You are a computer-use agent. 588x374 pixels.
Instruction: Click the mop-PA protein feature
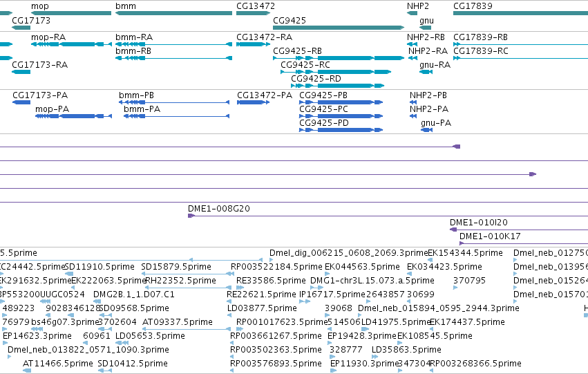pyautogui.click(x=73, y=116)
